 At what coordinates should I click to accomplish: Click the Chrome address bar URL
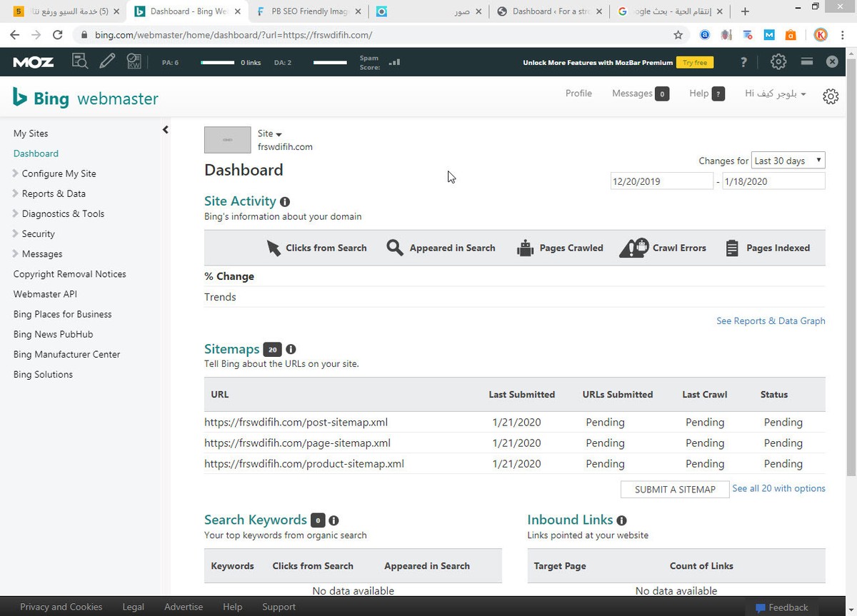234,35
